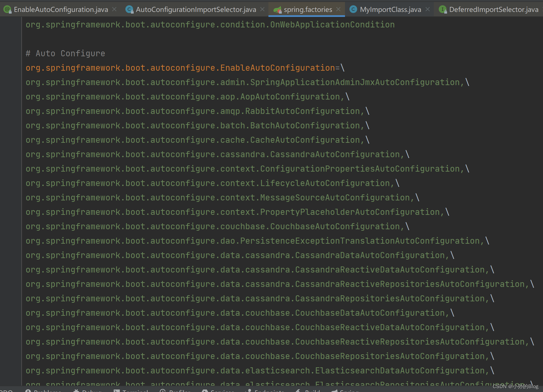
Task: Close the AutoConfigurationImportSelector.java tab
Action: point(262,9)
